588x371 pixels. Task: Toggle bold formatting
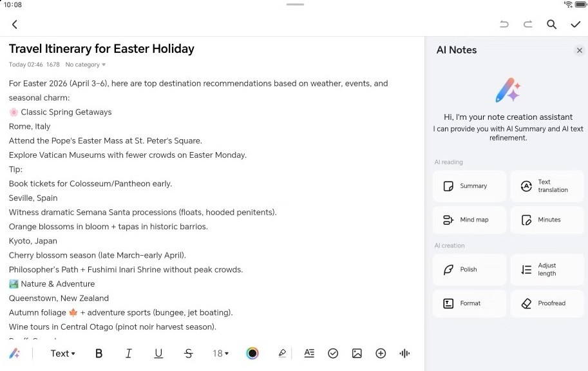tap(99, 353)
